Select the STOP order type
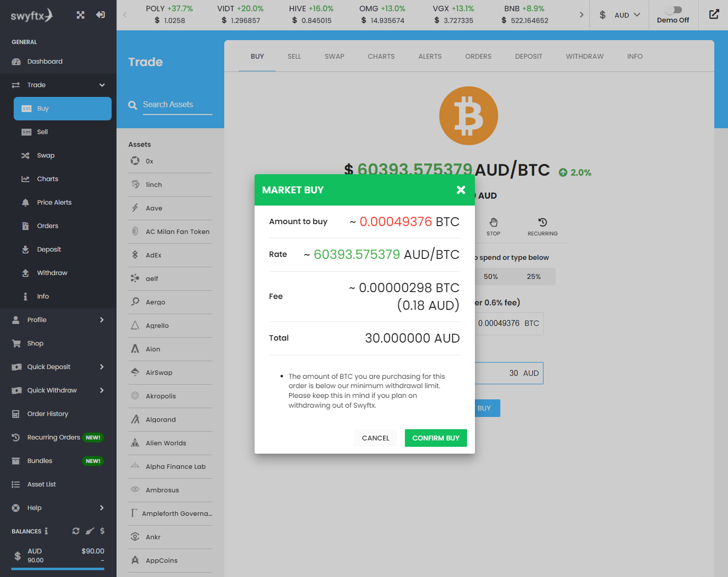 point(493,227)
